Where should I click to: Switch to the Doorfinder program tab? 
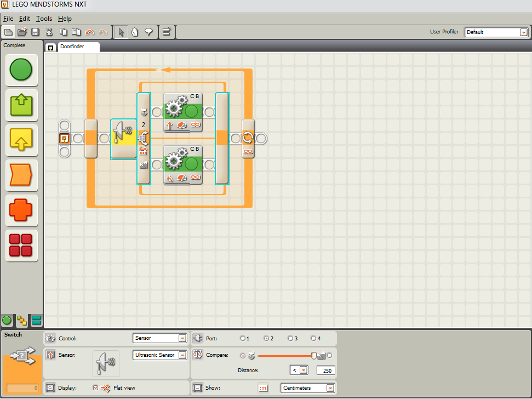point(78,47)
